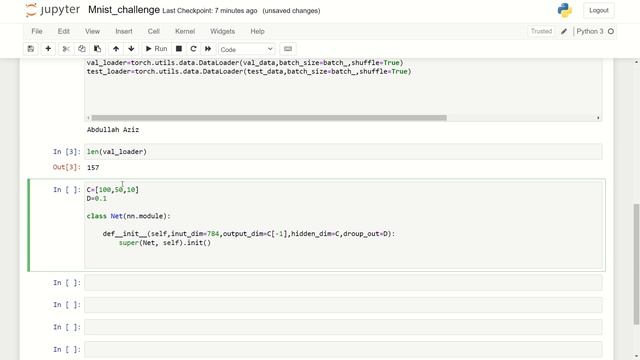Click the def __init__ code line

click(249, 234)
